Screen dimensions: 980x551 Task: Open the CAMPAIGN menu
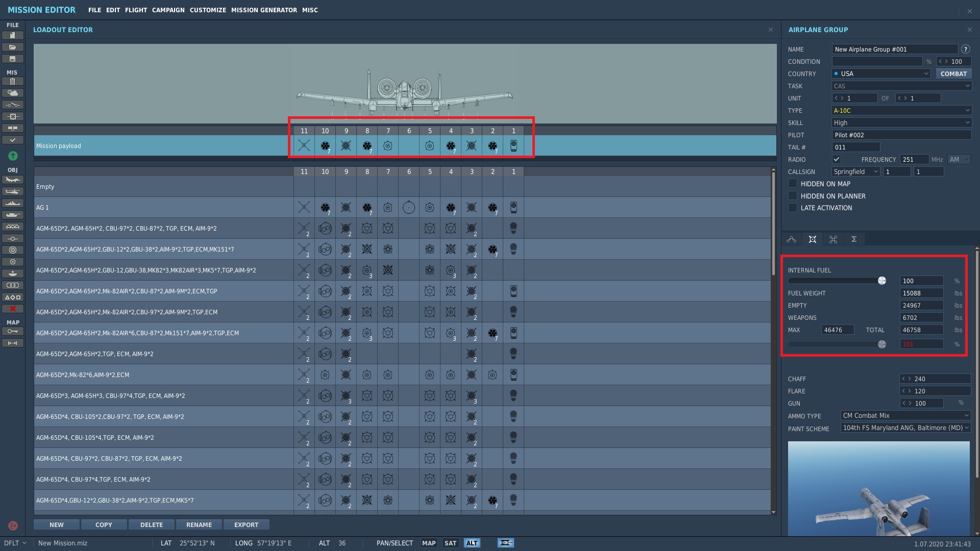point(168,10)
